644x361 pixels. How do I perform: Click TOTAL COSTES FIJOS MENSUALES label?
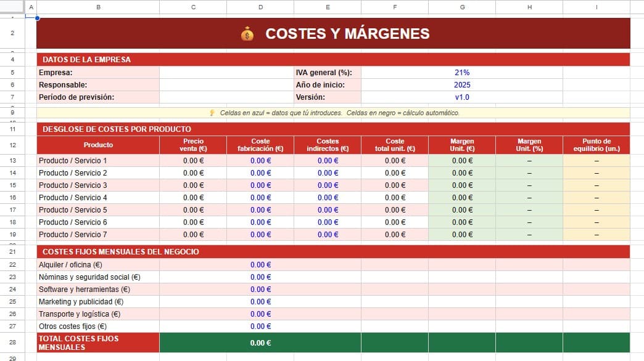tap(98, 343)
